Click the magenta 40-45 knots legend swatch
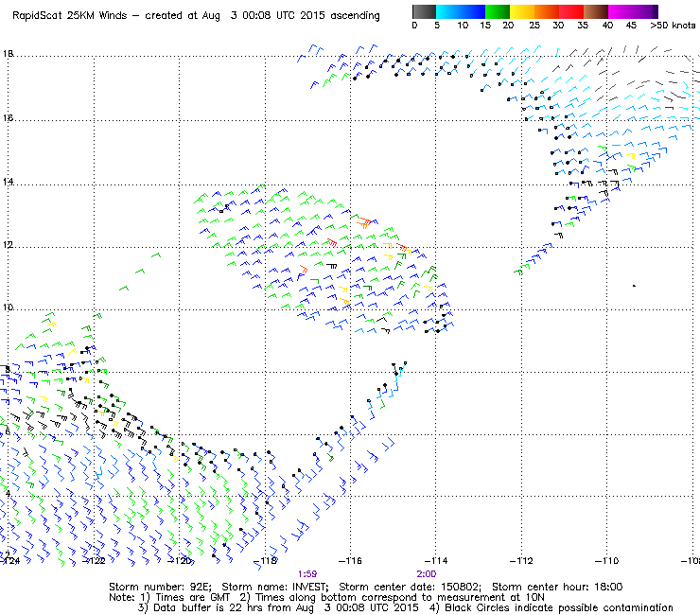Image resolution: width=700 pixels, height=615 pixels. (x=621, y=11)
